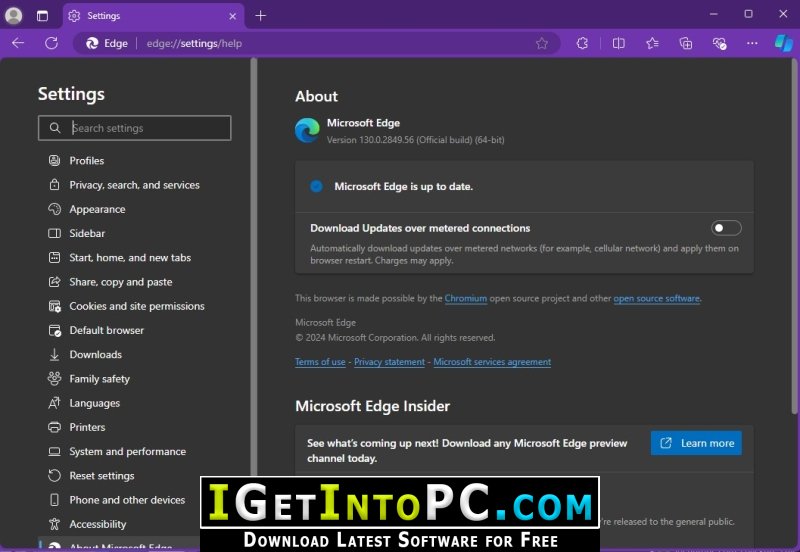Open the Extensions puzzle icon
Image resolution: width=800 pixels, height=552 pixels.
point(582,43)
